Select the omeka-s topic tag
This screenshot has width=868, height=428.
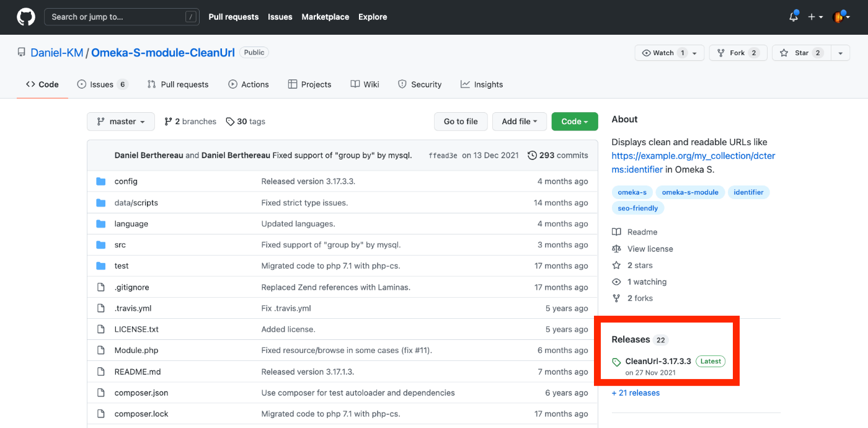632,192
